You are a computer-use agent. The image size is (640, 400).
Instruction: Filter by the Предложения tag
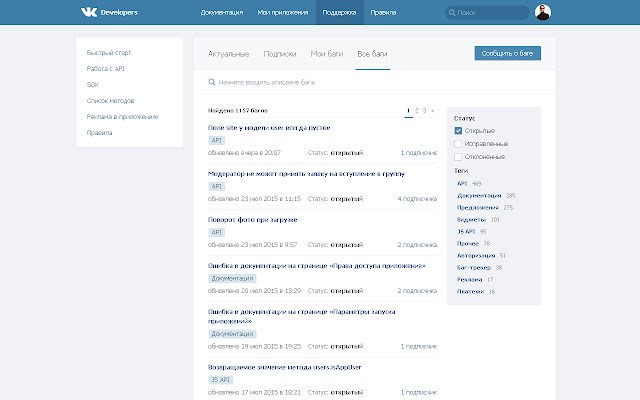coord(478,207)
